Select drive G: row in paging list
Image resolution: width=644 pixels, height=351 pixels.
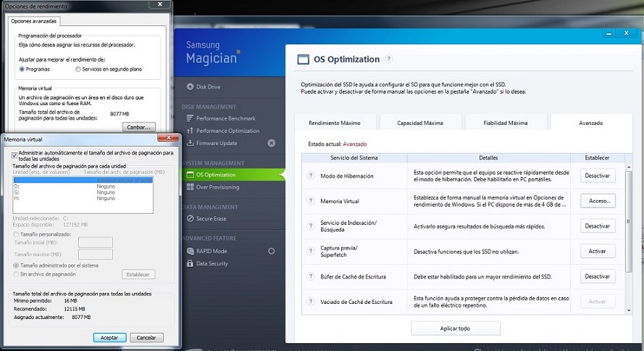[83, 192]
